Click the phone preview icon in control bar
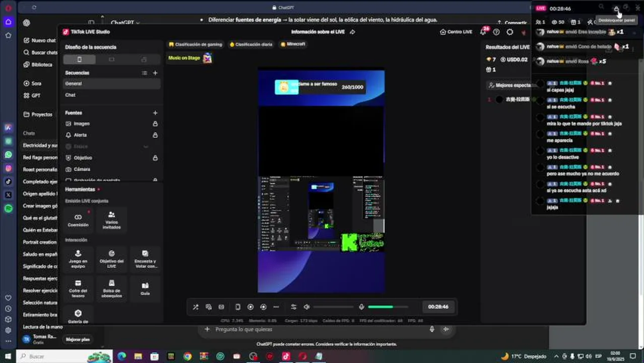Viewport: 644px width, 363px height. click(x=238, y=307)
